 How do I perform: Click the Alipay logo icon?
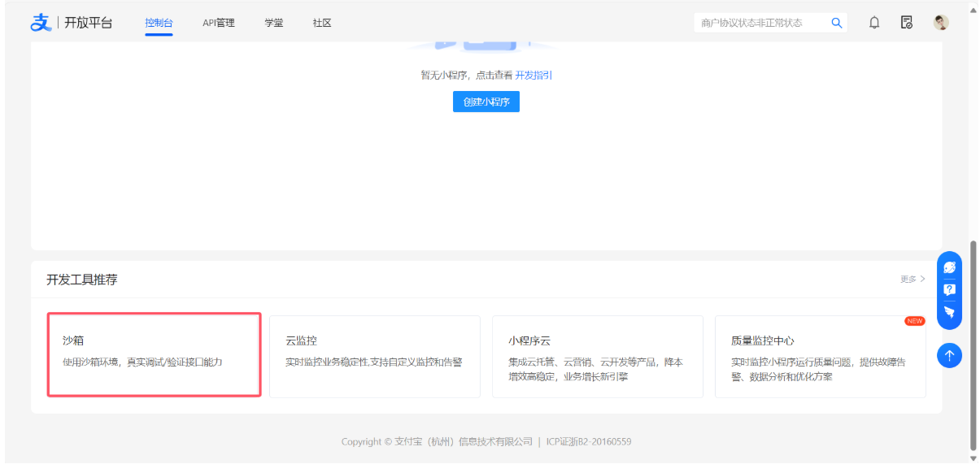click(41, 23)
